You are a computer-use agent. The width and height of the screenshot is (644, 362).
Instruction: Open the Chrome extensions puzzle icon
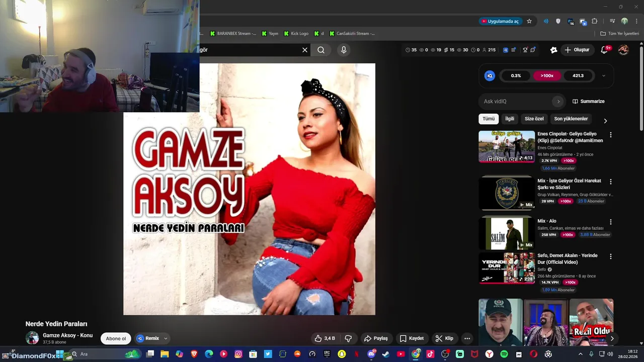[x=595, y=21]
